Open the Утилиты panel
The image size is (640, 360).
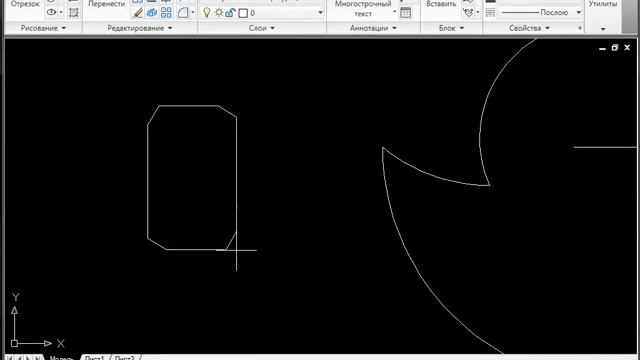603,29
